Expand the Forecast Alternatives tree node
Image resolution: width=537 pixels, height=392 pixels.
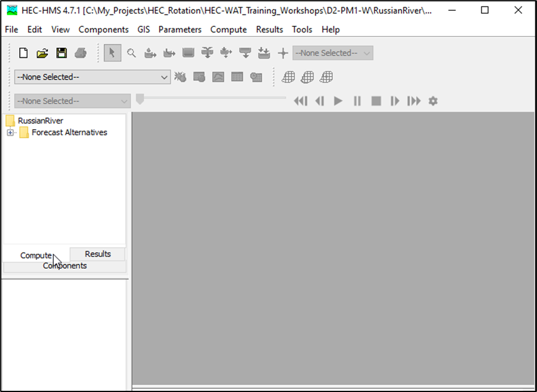tap(10, 133)
